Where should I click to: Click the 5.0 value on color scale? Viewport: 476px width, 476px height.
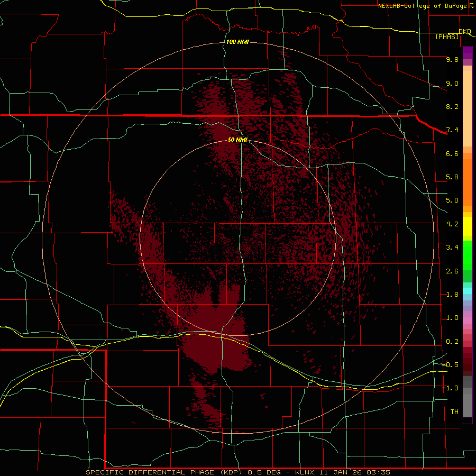452,200
